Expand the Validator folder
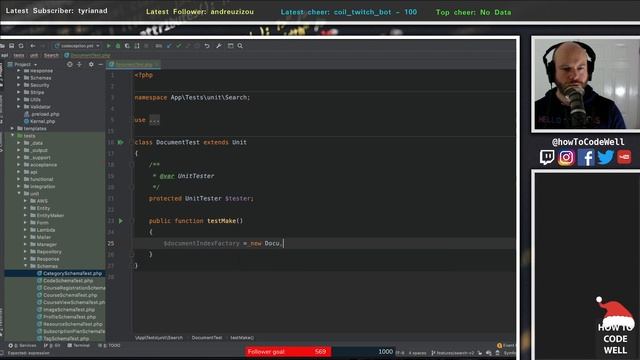This screenshot has width=640, height=360. tap(19, 107)
